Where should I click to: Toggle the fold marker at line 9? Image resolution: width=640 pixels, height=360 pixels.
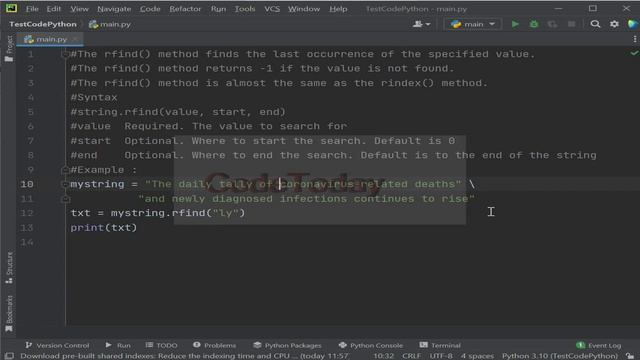click(x=64, y=169)
